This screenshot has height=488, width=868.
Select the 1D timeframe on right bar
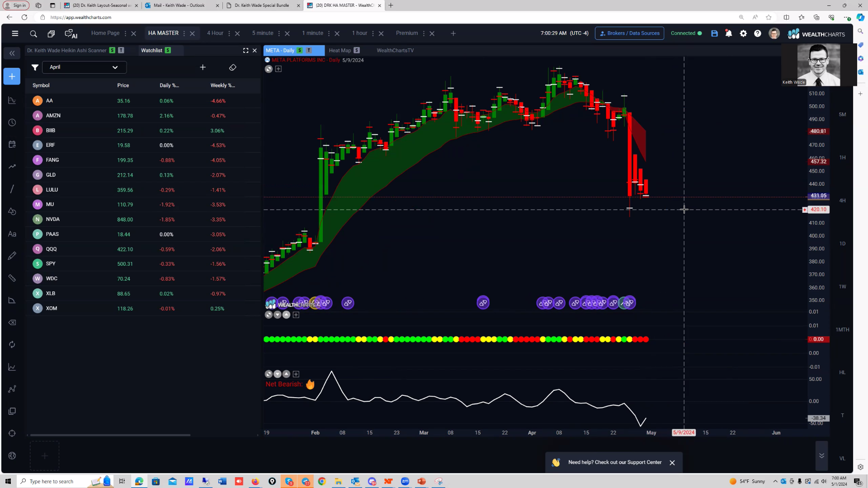click(843, 244)
